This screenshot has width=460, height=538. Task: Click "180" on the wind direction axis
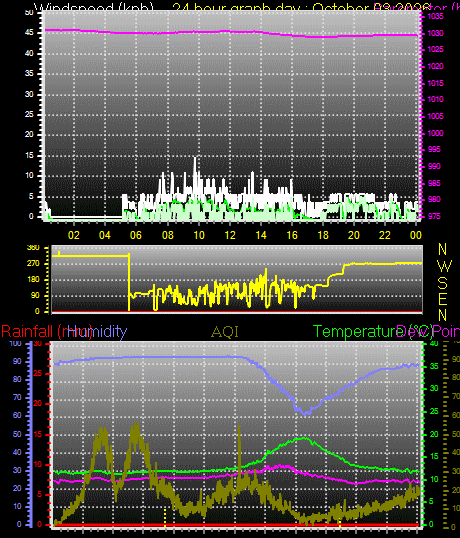(33, 279)
